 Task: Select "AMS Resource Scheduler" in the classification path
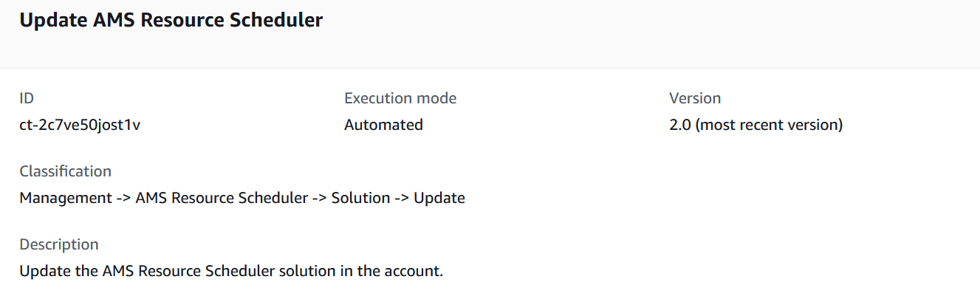tap(222, 198)
